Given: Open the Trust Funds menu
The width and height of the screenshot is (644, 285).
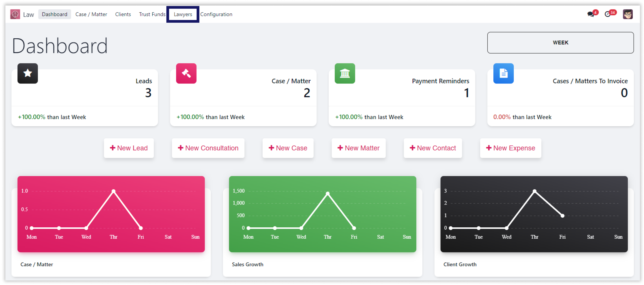Looking at the screenshot, I should tap(152, 14).
